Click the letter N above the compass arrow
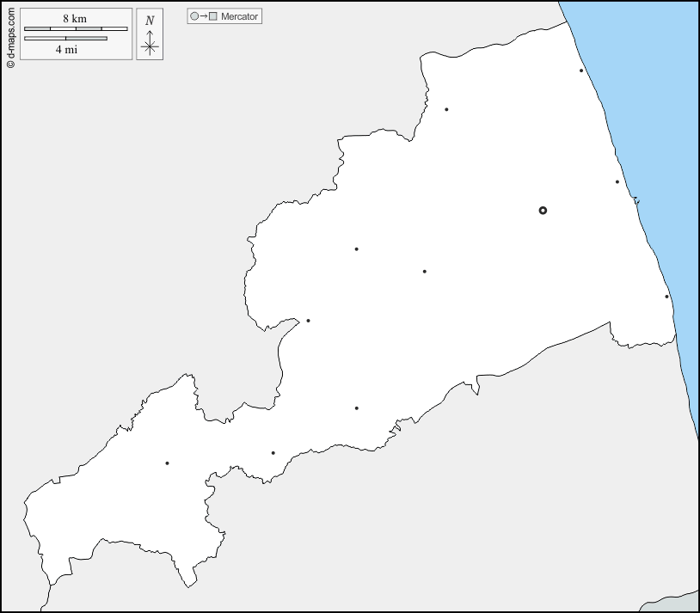 150,21
